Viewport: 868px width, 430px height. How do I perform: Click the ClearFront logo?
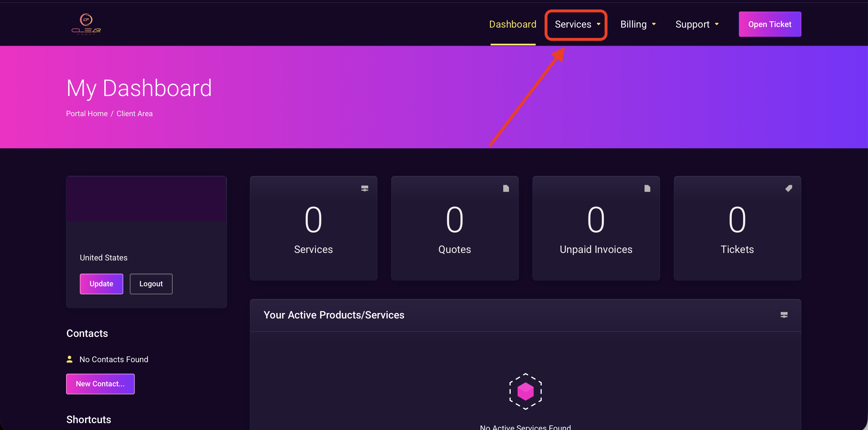click(x=86, y=24)
